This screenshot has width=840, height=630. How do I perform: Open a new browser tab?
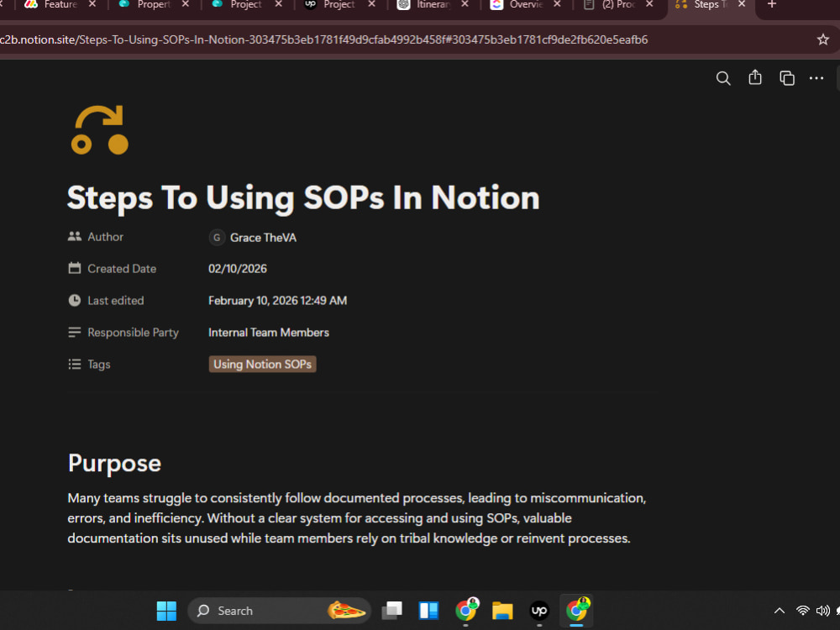[x=772, y=5]
